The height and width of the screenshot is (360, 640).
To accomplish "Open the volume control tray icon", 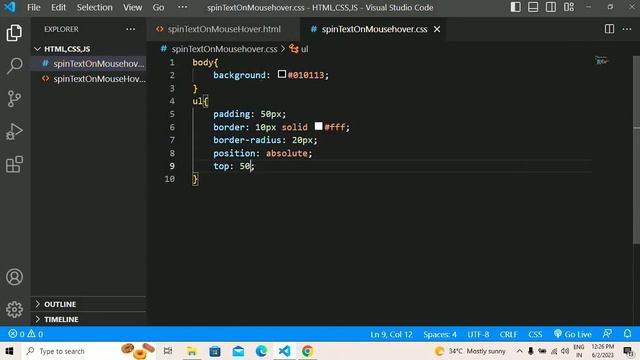I will [565, 351].
